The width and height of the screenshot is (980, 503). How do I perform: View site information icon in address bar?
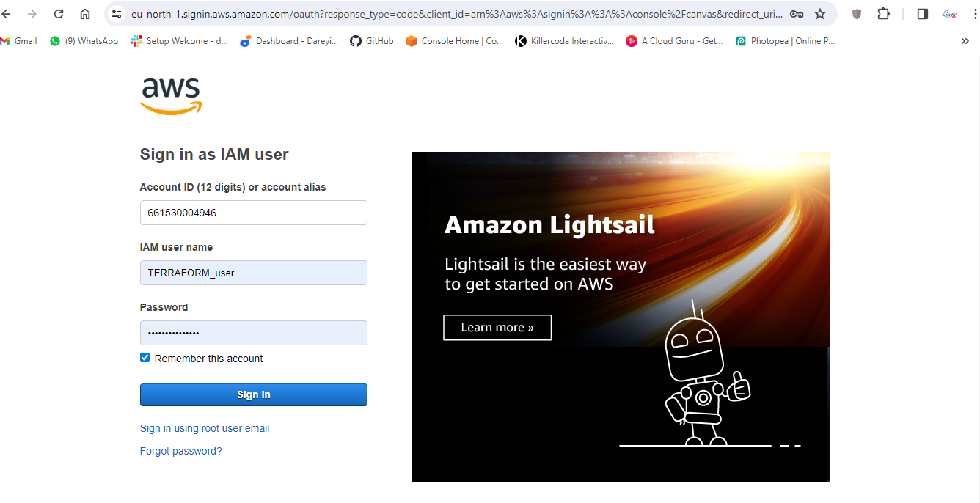[117, 14]
